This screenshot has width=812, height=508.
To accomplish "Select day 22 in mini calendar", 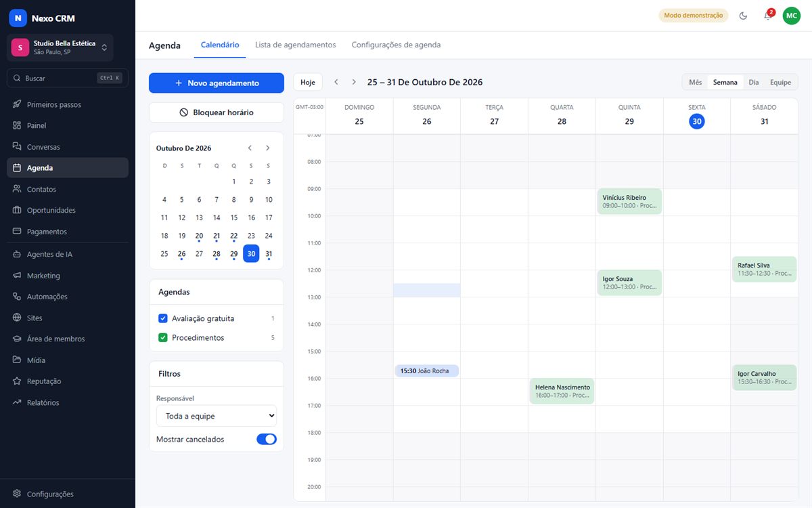I will pyautogui.click(x=234, y=236).
